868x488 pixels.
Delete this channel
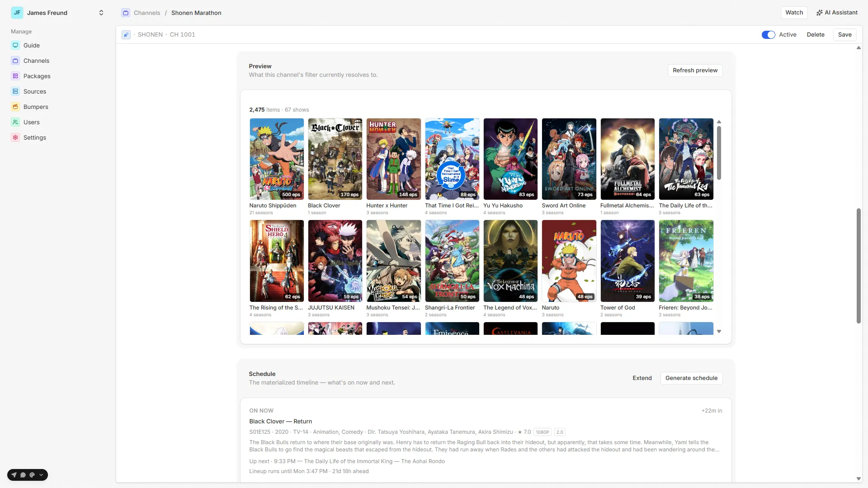(x=816, y=35)
